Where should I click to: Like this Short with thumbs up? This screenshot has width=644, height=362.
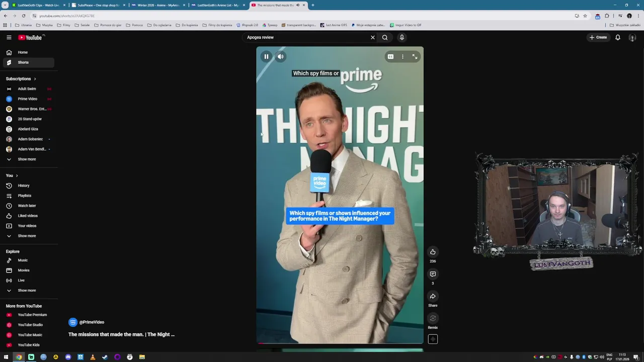click(433, 251)
